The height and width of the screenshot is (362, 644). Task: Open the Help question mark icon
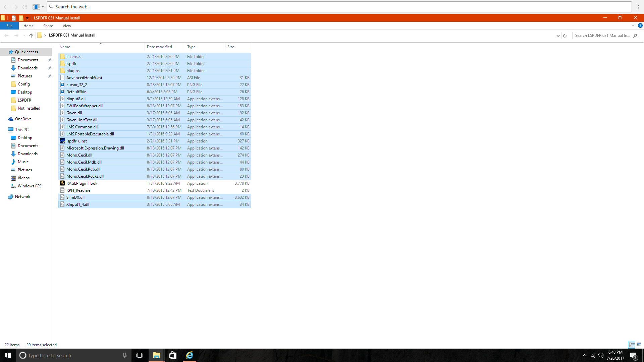point(640,26)
